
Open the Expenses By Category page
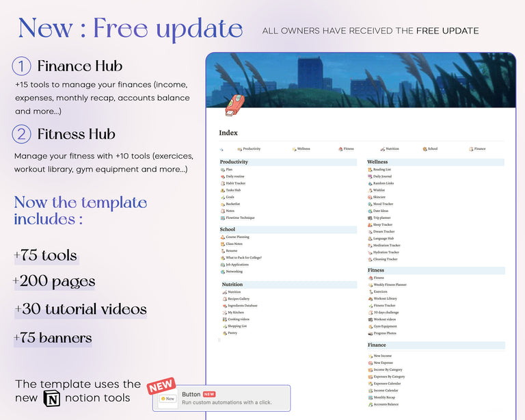coord(389,377)
